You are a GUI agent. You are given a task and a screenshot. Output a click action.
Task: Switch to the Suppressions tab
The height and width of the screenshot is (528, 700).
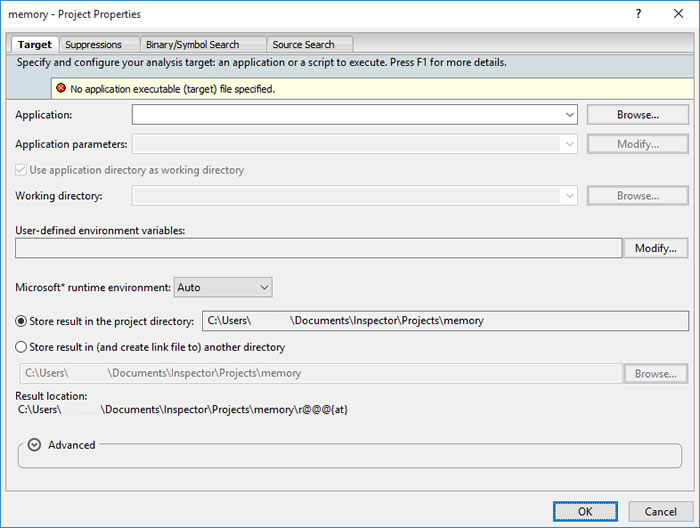(93, 44)
